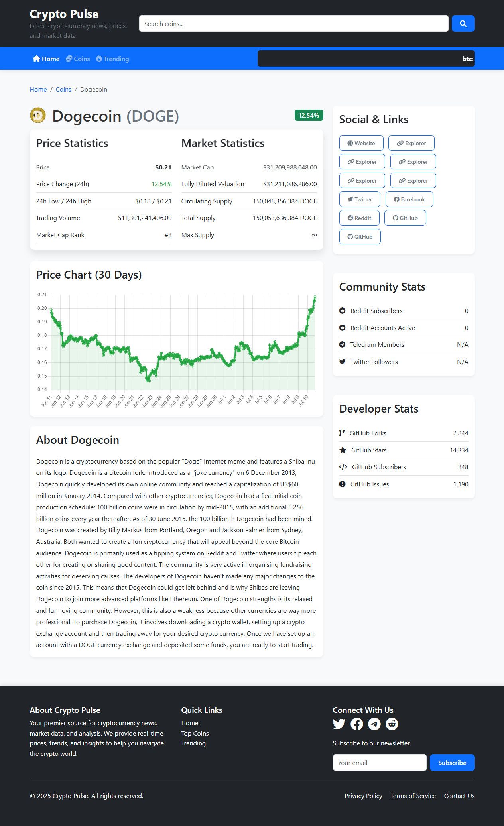Focus the Search coins input field
504x826 pixels.
click(x=293, y=24)
